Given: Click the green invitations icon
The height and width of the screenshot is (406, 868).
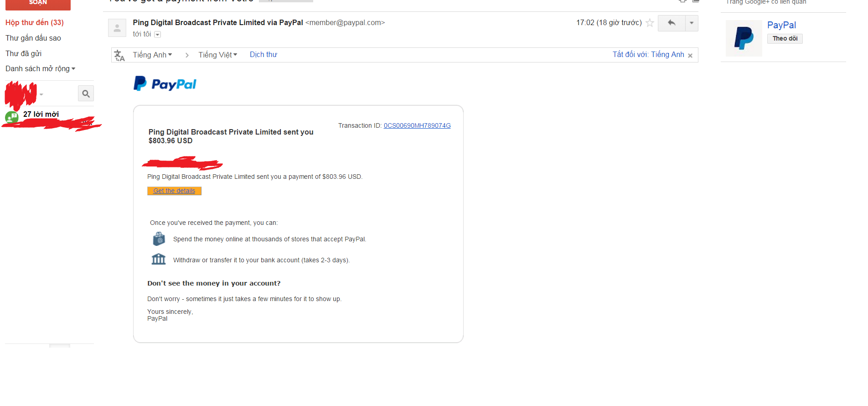Looking at the screenshot, I should [x=11, y=117].
